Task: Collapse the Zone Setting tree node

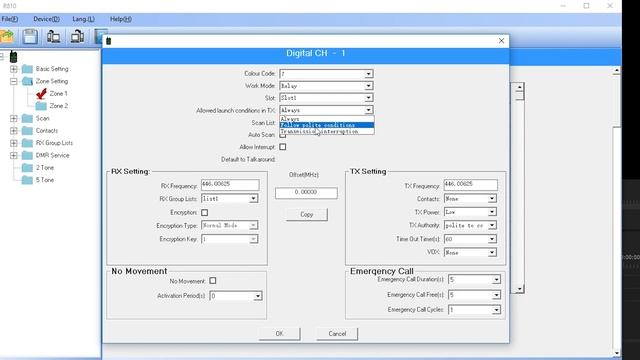Action: [13, 81]
